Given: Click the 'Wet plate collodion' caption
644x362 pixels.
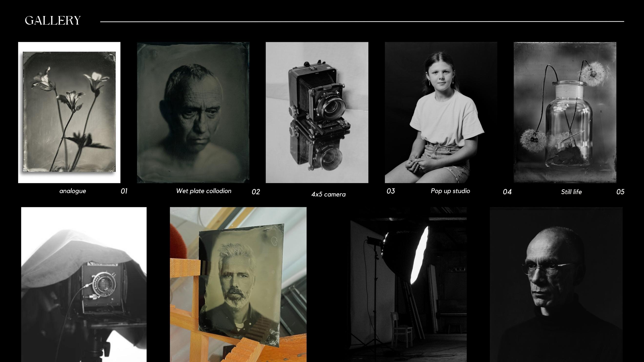Looking at the screenshot, I should pyautogui.click(x=203, y=191).
